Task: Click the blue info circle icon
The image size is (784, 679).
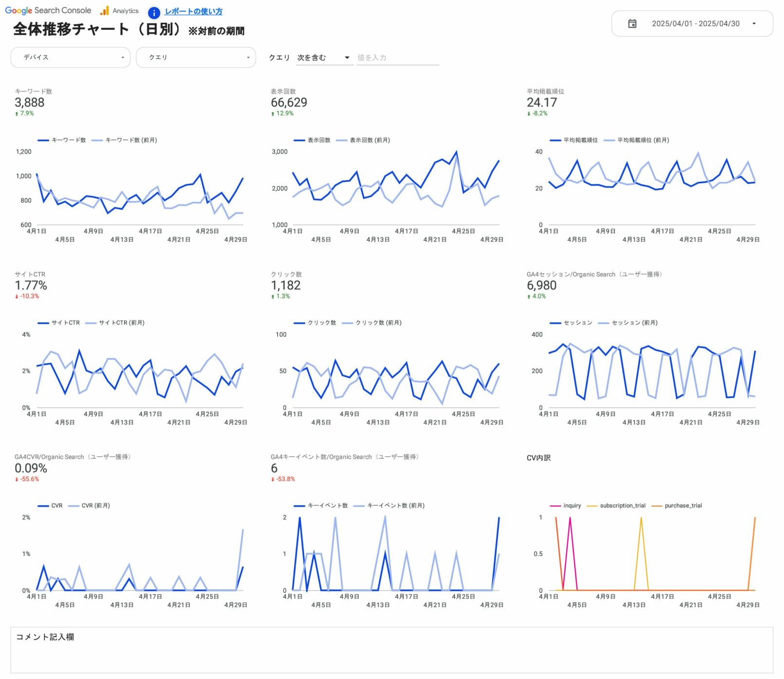Action: coord(154,13)
